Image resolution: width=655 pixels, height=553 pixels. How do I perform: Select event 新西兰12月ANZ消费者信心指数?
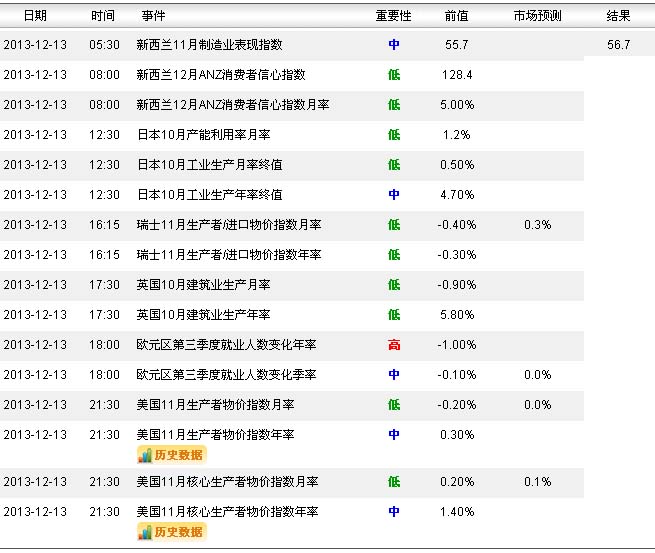coord(221,75)
